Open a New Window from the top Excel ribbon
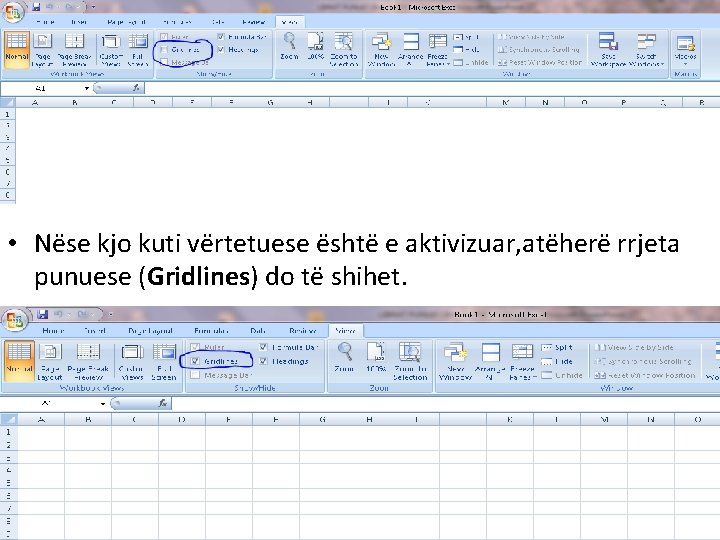The image size is (720, 540). pyautogui.click(x=381, y=50)
